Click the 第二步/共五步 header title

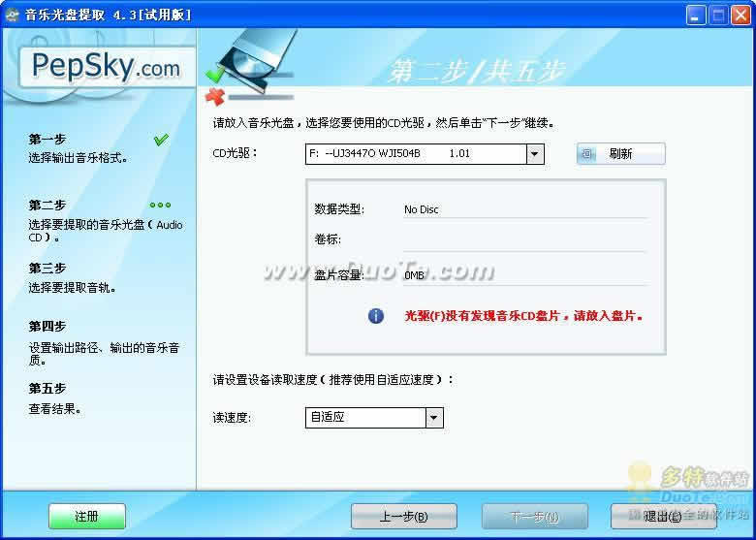click(x=476, y=72)
